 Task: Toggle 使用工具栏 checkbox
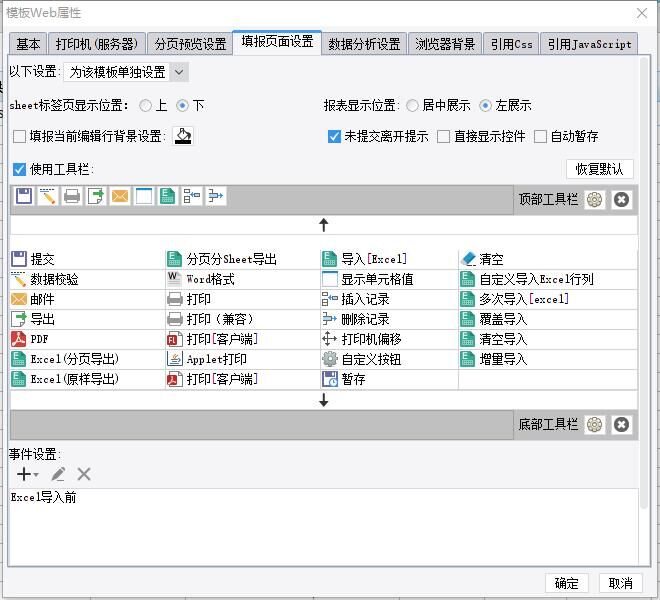(19, 169)
